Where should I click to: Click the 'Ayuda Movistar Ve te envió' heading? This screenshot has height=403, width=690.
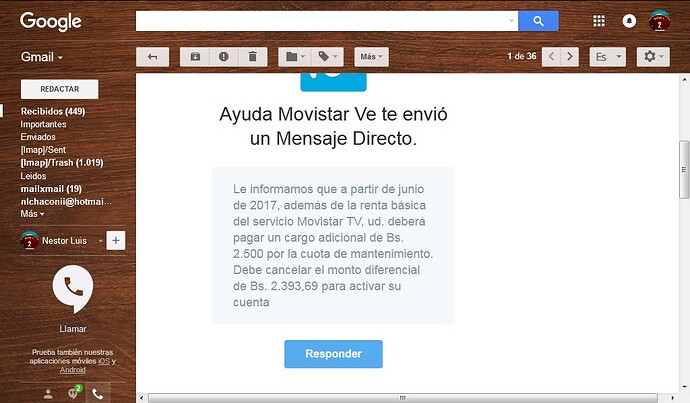333,114
